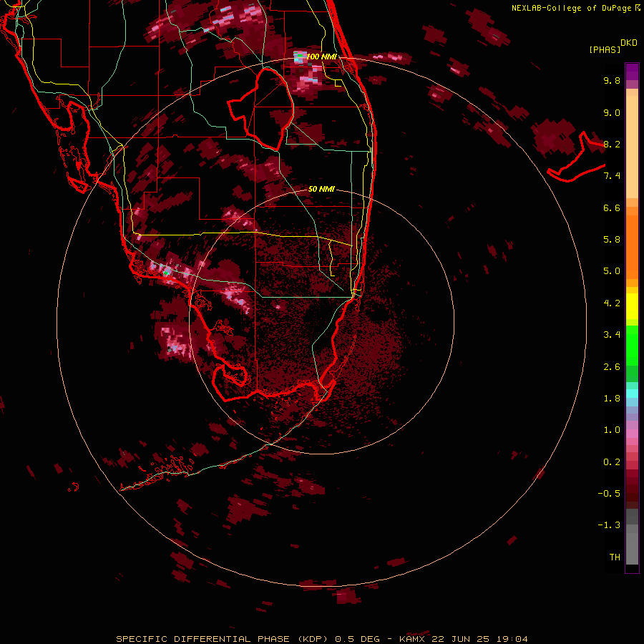
Task: Click the 1.0 legend value
Action: coord(612,430)
